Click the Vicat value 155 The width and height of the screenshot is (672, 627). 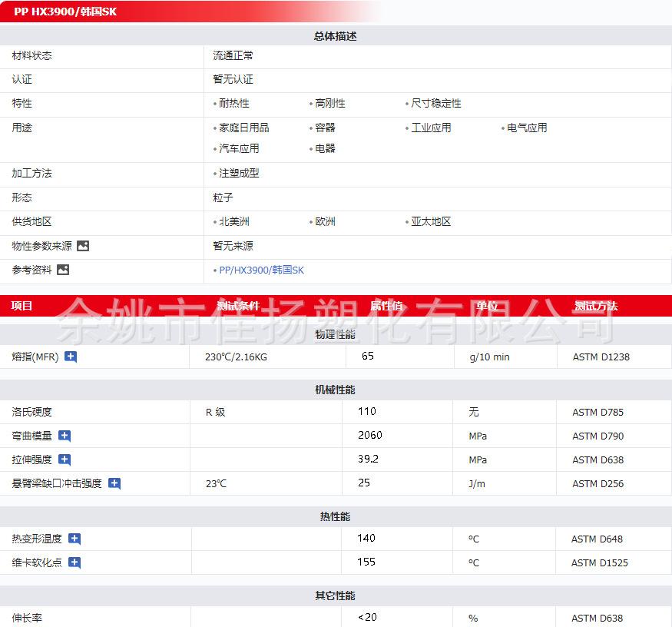click(x=366, y=562)
